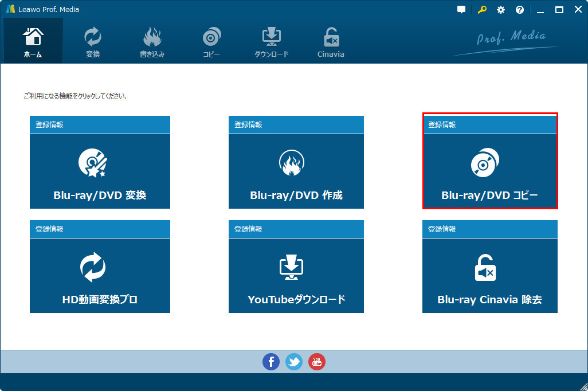Switch to the Cinavia tab
This screenshot has width=588, height=391.
click(331, 42)
